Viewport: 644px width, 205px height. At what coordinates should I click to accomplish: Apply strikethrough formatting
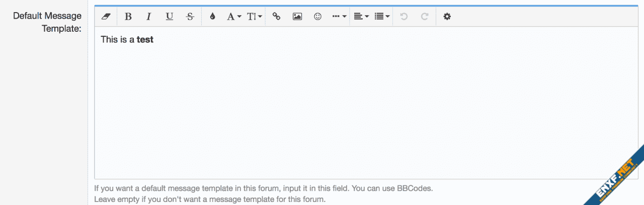pos(190,17)
